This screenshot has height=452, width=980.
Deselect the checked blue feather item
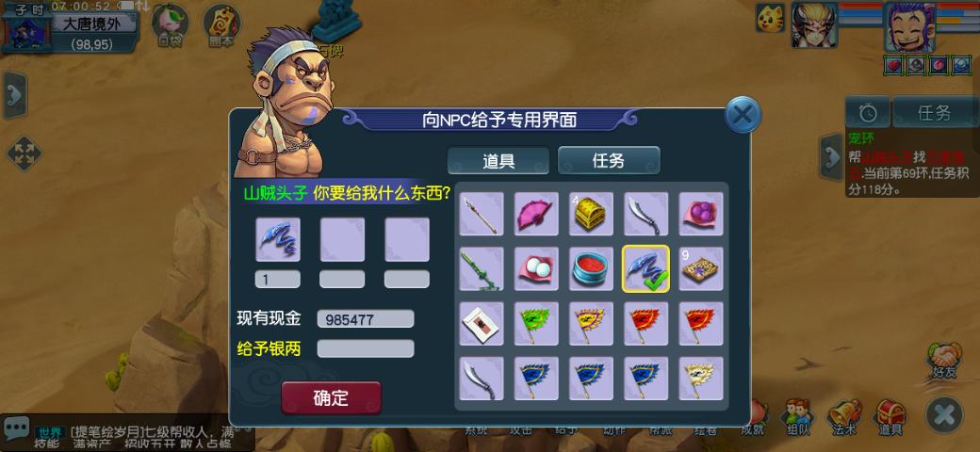[645, 268]
